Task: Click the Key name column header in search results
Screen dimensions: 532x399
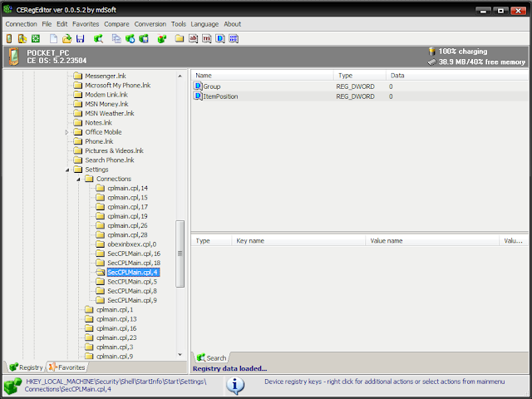Action: (x=298, y=240)
